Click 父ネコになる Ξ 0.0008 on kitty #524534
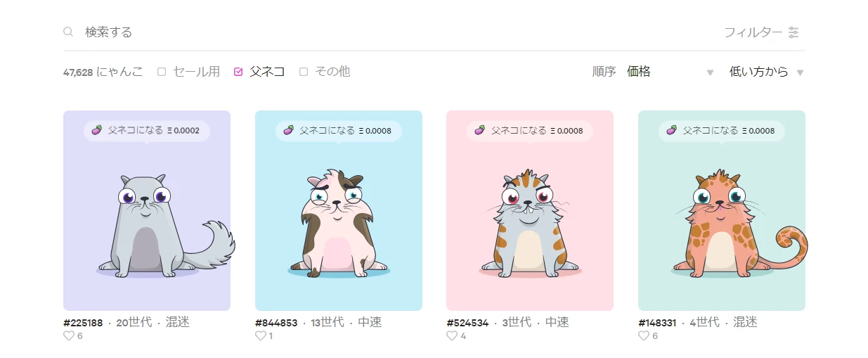This screenshot has height=358, width=868. click(x=530, y=130)
